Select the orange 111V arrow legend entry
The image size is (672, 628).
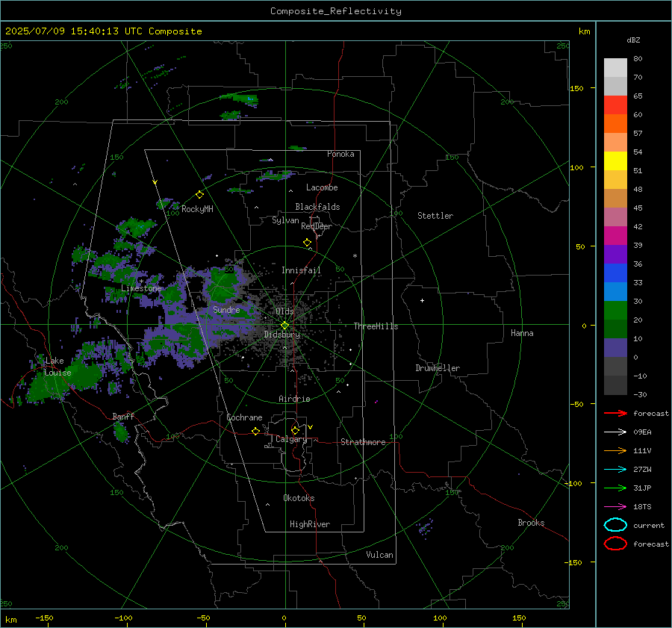coord(615,450)
